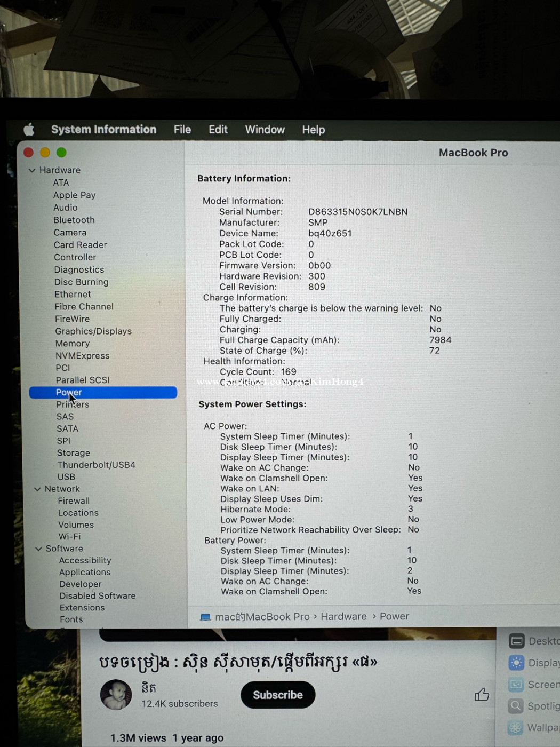Select SPI in the sidebar
Screen dimensions: 560x747
63,441
